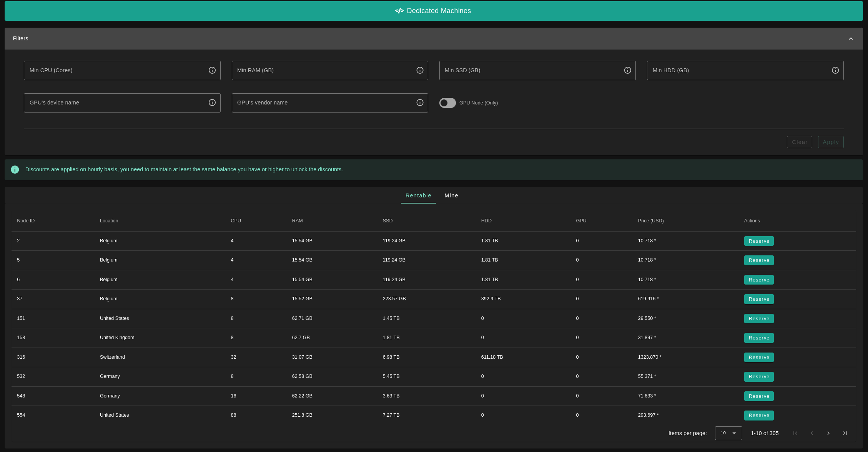Image resolution: width=868 pixels, height=452 pixels.
Task: Sort table by Price (USD) header
Action: click(650, 221)
